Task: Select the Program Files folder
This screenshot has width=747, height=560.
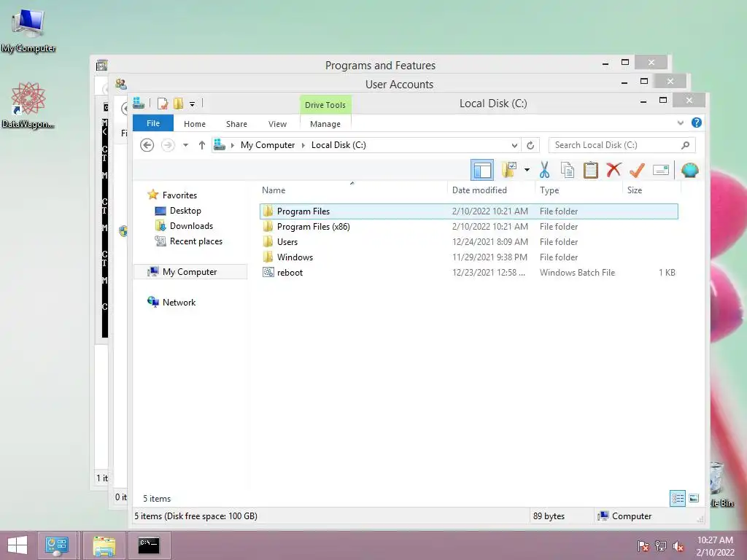Action: point(469,211)
